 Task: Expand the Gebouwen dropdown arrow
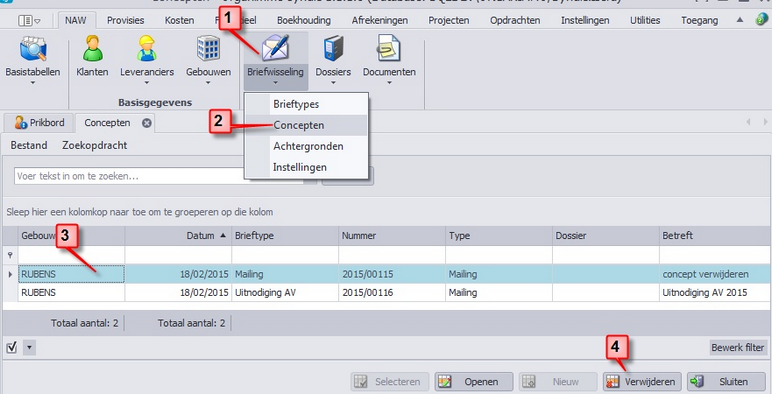click(x=208, y=83)
